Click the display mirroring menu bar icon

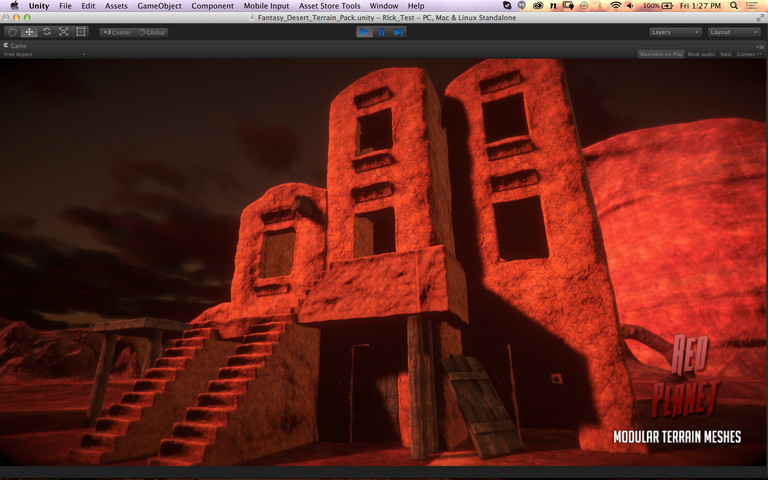pos(568,6)
